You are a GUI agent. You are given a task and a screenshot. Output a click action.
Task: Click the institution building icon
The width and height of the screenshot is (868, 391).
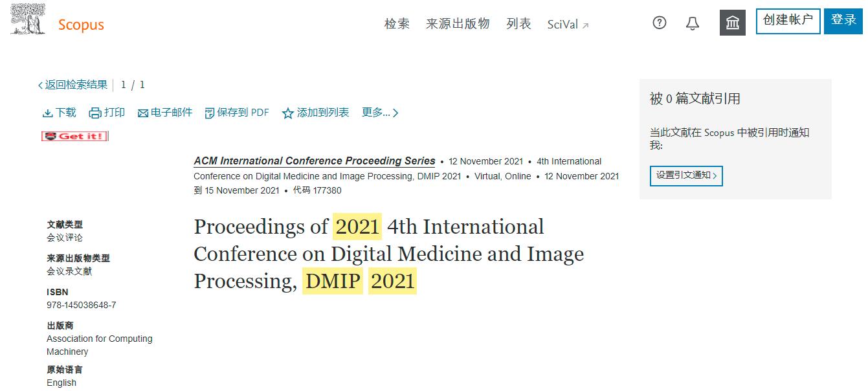coord(733,23)
